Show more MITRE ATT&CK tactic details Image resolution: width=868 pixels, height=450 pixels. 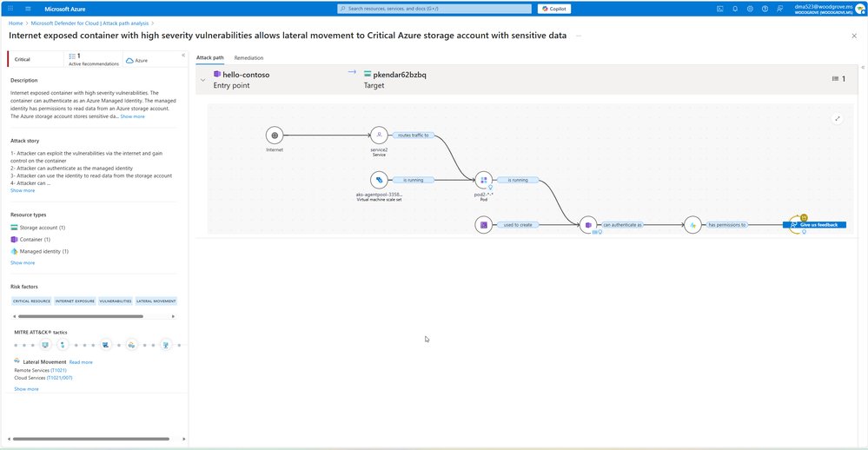tap(27, 389)
